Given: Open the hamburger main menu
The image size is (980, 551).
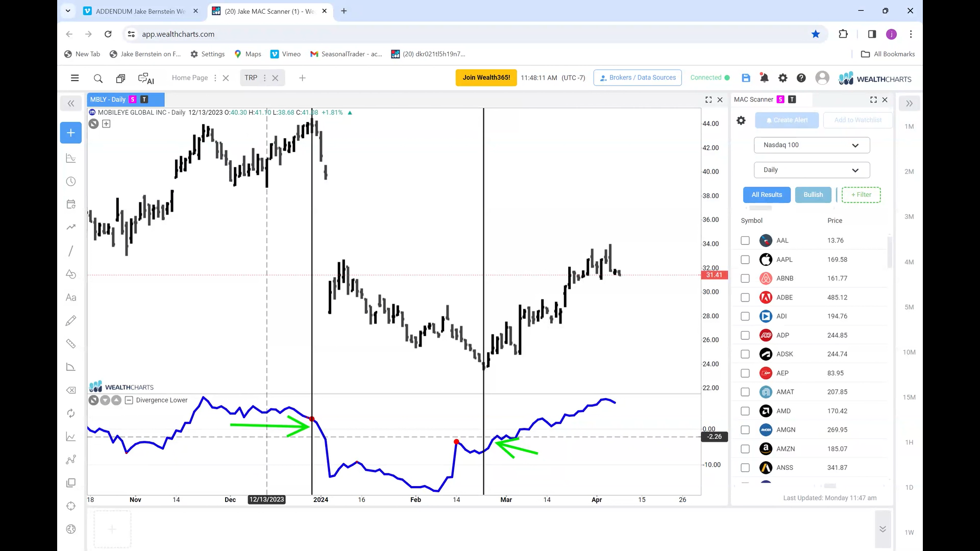Looking at the screenshot, I should (x=75, y=78).
